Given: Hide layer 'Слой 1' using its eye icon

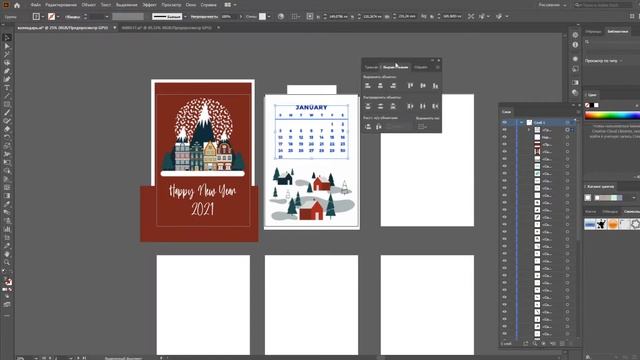Looking at the screenshot, I should click(504, 122).
